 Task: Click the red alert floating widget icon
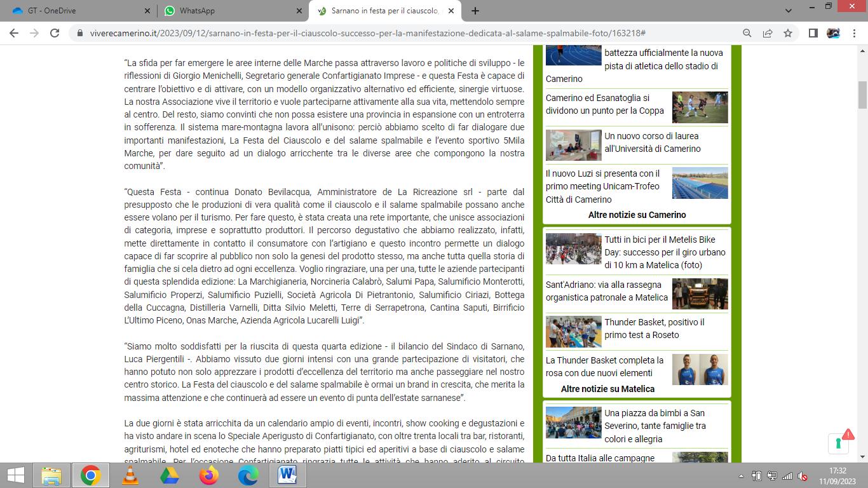tap(840, 442)
